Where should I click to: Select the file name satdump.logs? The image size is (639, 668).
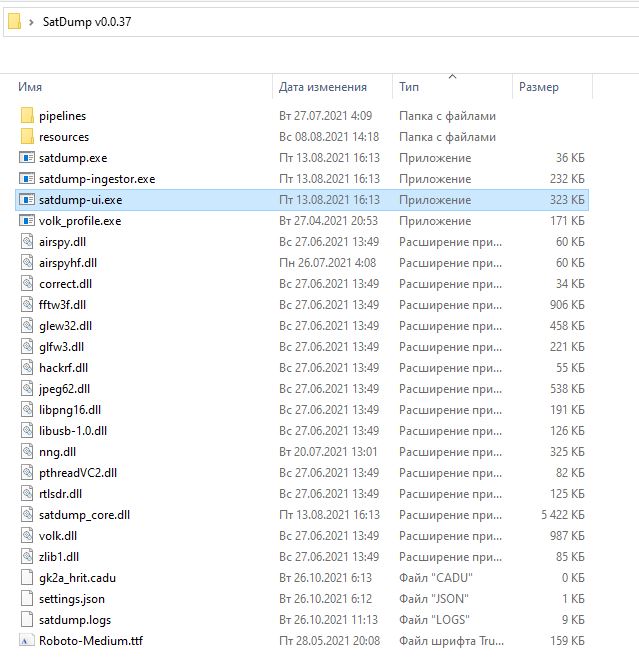[x=75, y=620]
